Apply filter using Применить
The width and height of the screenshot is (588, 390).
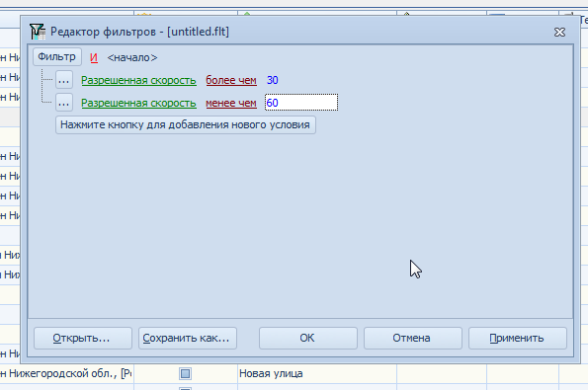click(x=518, y=338)
